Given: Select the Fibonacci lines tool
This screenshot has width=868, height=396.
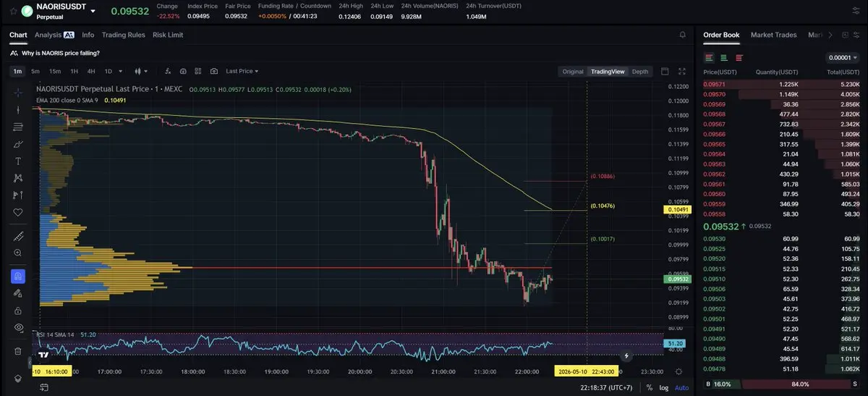Looking at the screenshot, I should click(19, 127).
